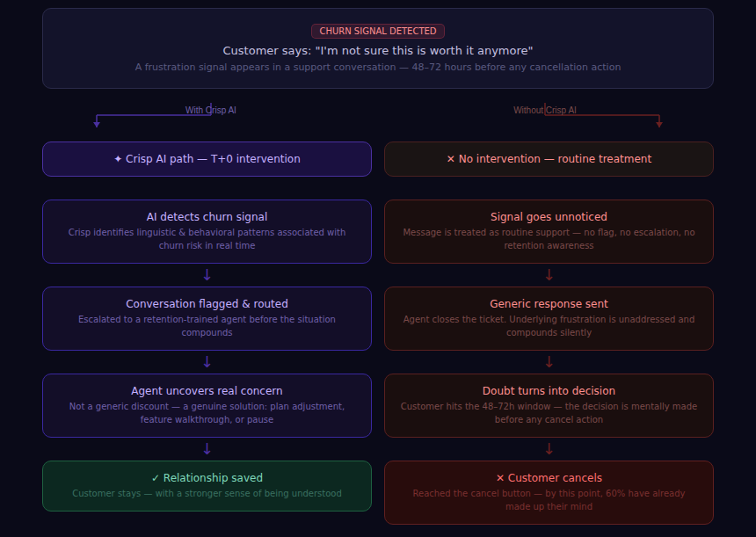
Task: Open the "Doubt turns into decision" card
Action: [x=549, y=405]
